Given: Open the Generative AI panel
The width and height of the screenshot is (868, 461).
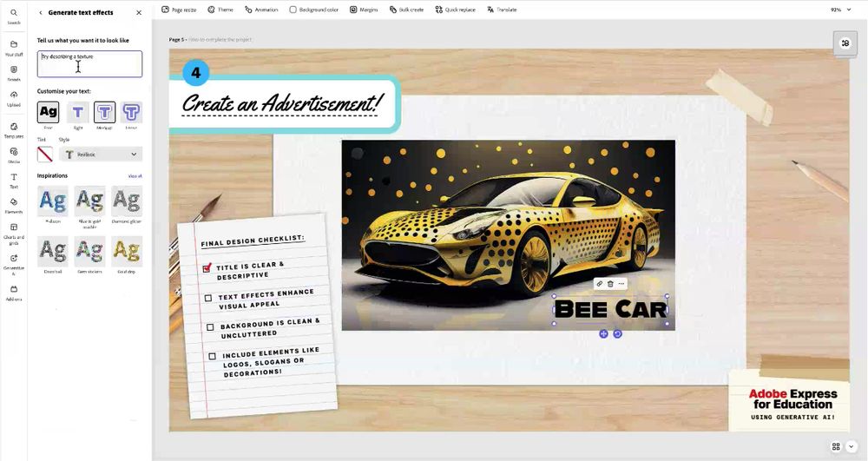Looking at the screenshot, I should 14,264.
